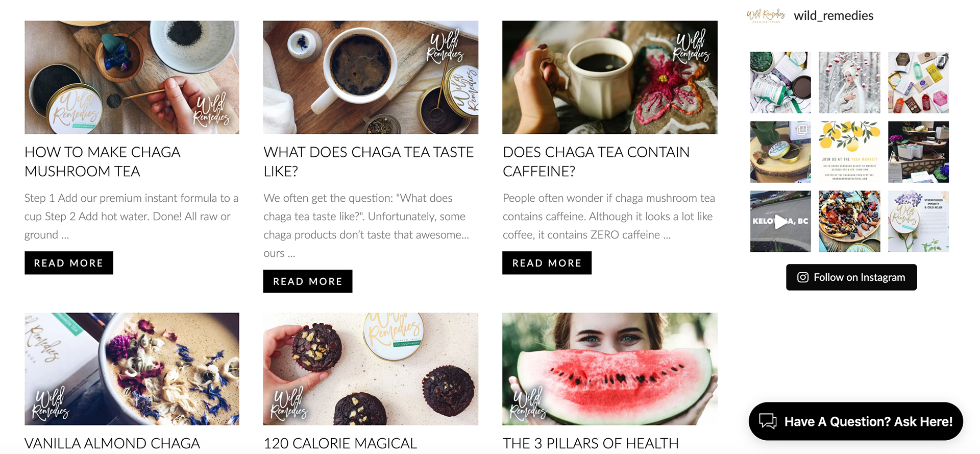
Task: Open the Wild Remedies Instagram profile logo
Action: click(x=766, y=15)
